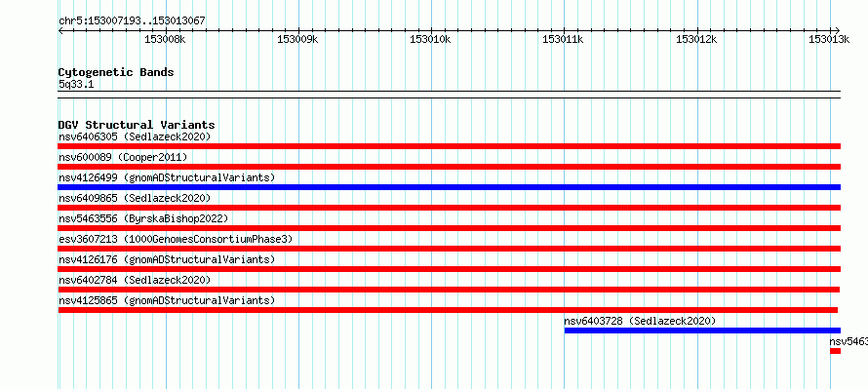Viewport: 868px width, 389px height.
Task: Click the 153010k ruler tick label
Action: coord(431,39)
